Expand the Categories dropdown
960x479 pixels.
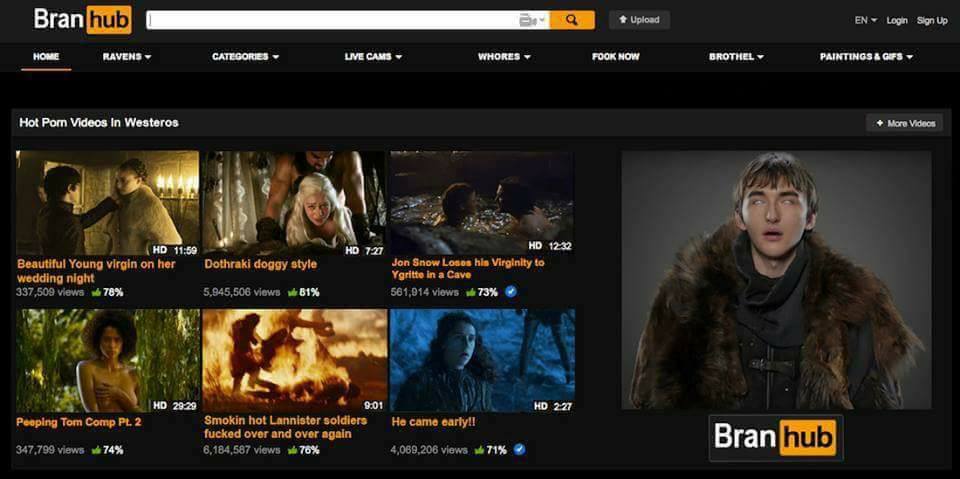(245, 57)
